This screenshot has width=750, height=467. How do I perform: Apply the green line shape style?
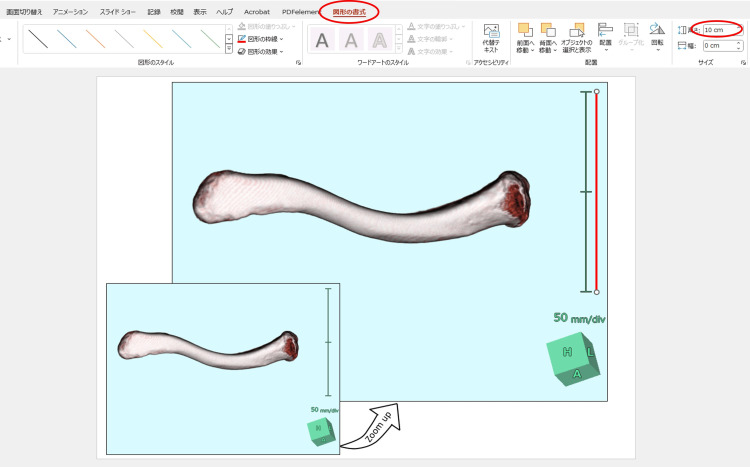tap(210, 39)
